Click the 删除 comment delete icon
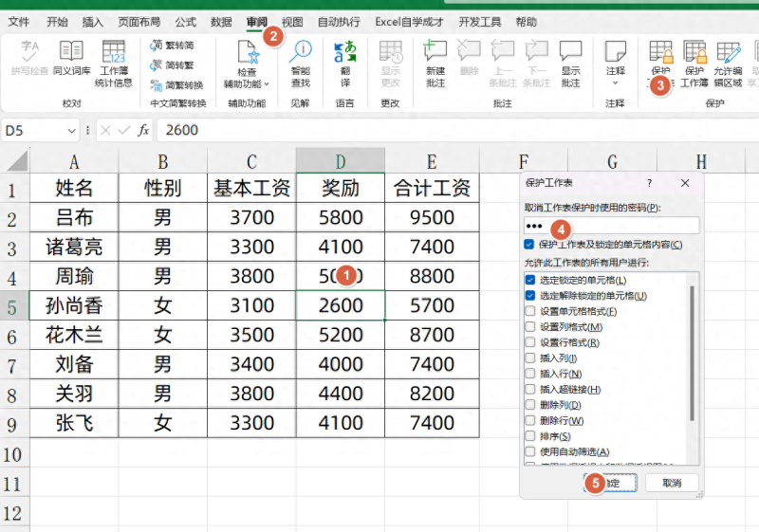Image resolution: width=759 pixels, height=532 pixels. 469,51
